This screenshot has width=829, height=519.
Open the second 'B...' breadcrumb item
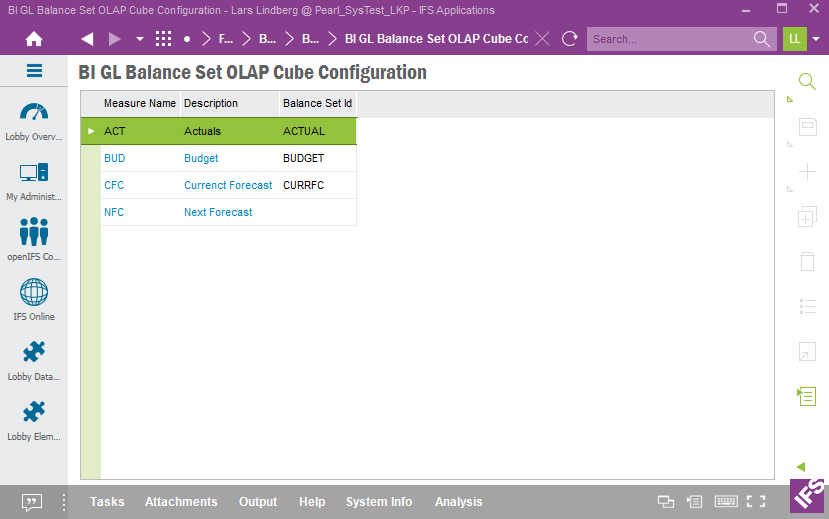[x=310, y=39]
